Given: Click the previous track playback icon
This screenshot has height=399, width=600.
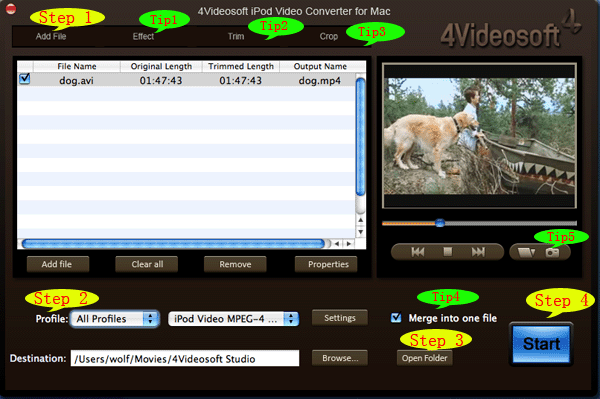Looking at the screenshot, I should 417,252.
